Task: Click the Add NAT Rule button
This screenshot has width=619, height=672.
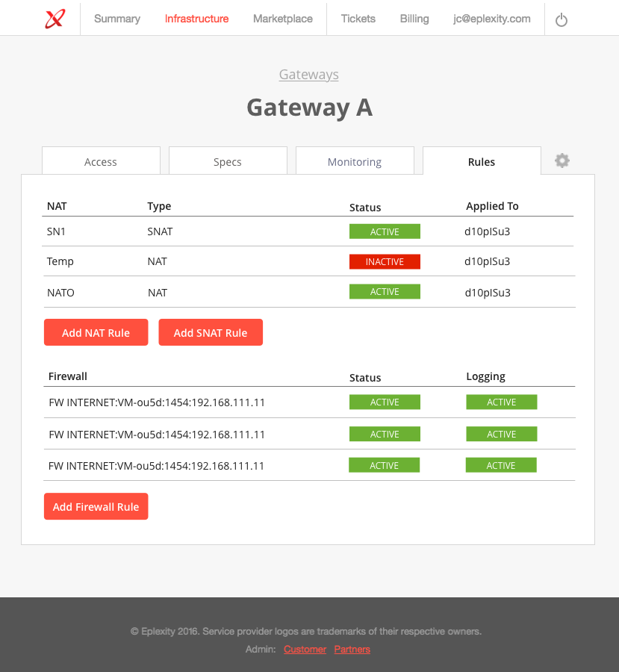Action: coord(96,332)
